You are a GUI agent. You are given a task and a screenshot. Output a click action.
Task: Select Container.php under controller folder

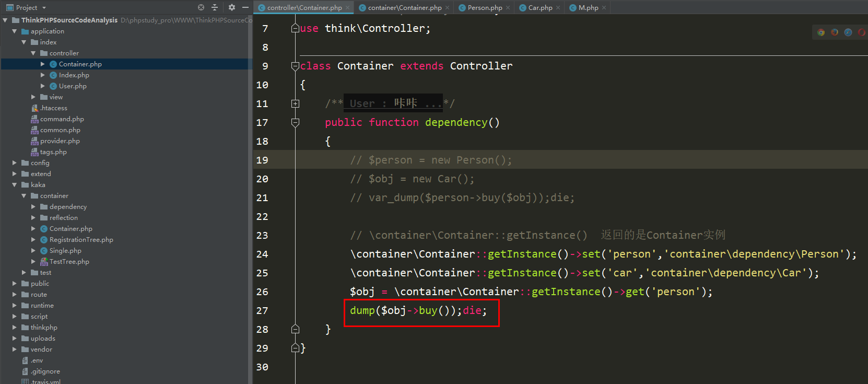(x=80, y=64)
